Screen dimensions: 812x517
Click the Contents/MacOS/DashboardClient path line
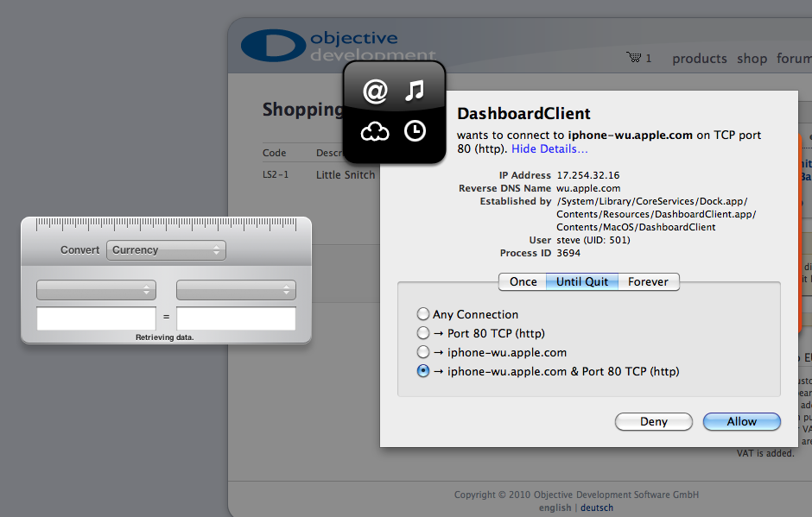coord(636,227)
